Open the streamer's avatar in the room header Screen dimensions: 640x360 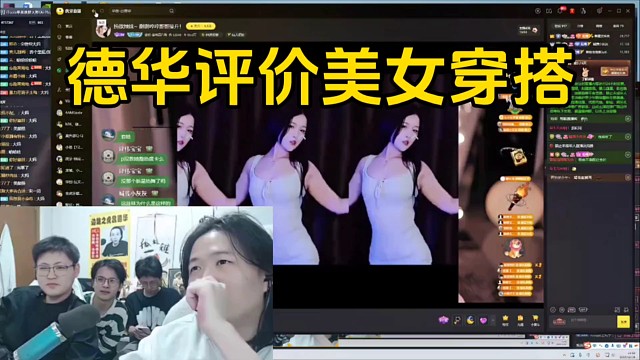coord(103,29)
